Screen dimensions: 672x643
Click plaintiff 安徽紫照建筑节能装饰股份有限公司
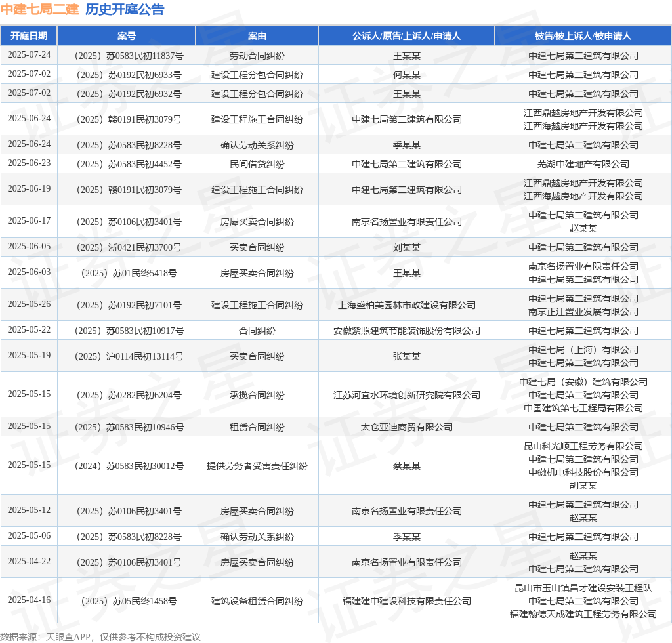click(x=407, y=331)
